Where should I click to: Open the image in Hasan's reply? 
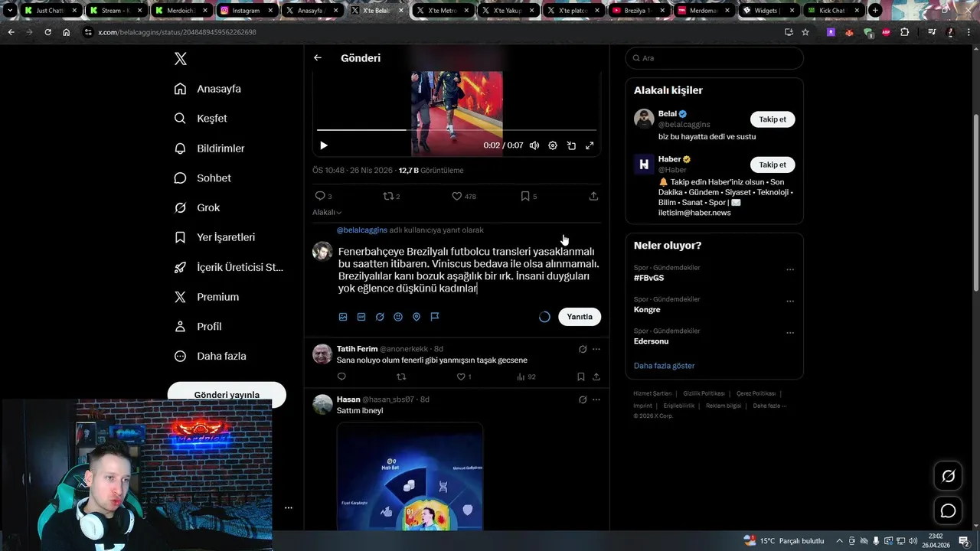[410, 476]
